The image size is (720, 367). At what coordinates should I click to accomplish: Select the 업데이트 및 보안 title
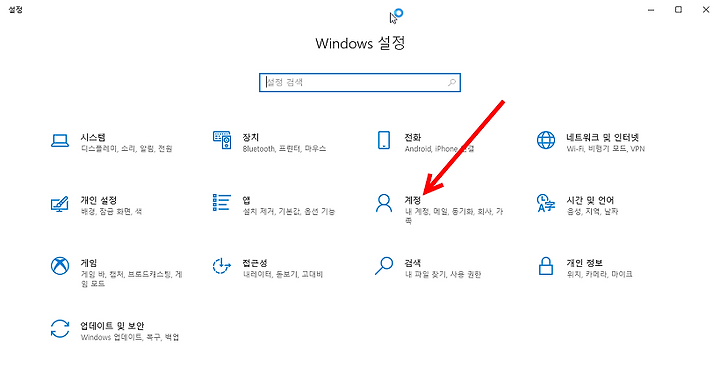click(x=112, y=326)
